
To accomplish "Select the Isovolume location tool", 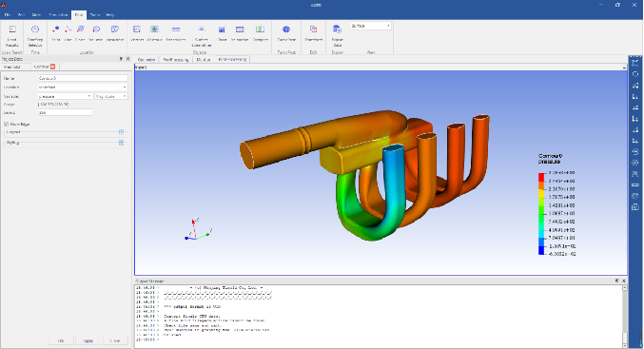I will click(x=115, y=33).
